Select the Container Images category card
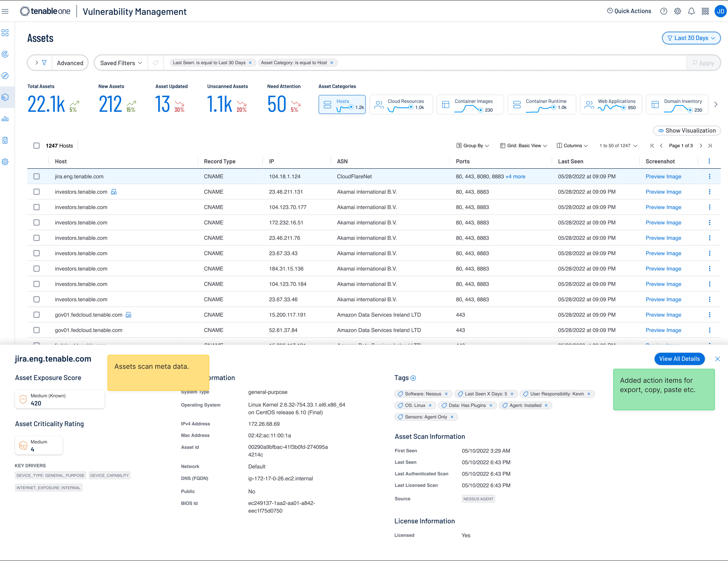This screenshot has height=561, width=728. [x=470, y=104]
